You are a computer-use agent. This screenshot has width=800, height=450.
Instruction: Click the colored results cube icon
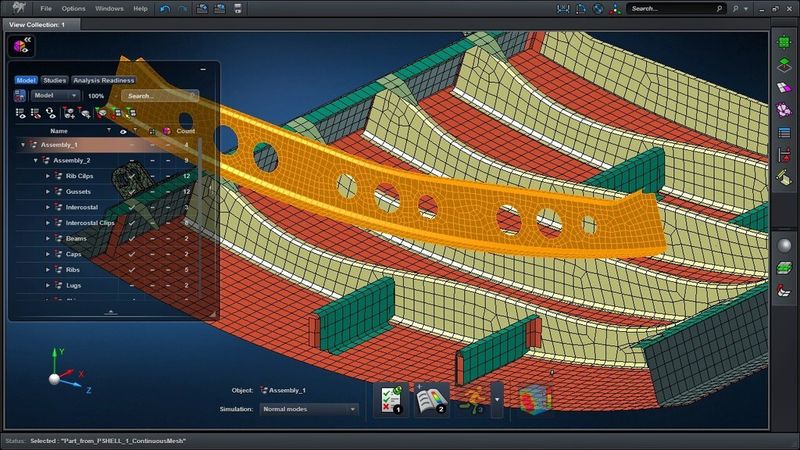coord(534,399)
